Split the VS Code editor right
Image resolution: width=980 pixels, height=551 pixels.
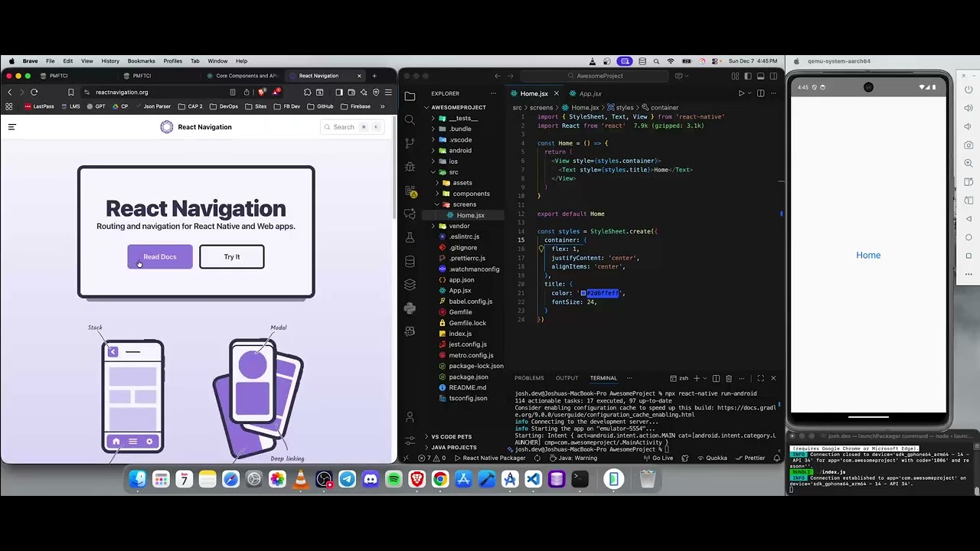[760, 93]
